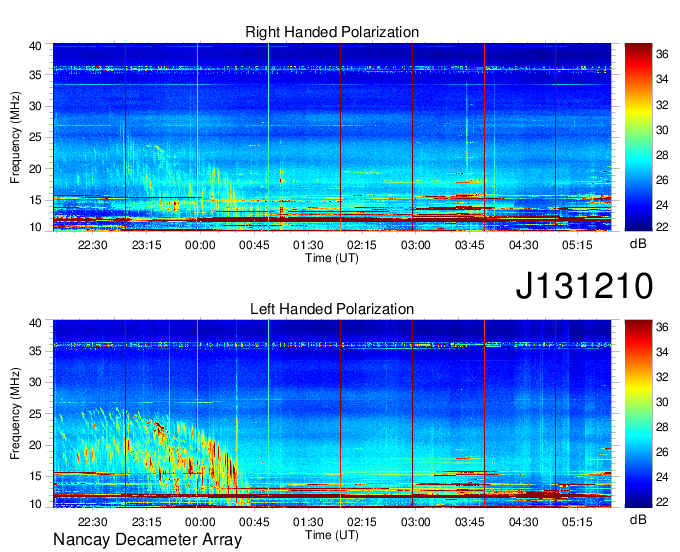Click 05:15 tick on bottom time axis
The image size is (680, 552).
(x=577, y=522)
